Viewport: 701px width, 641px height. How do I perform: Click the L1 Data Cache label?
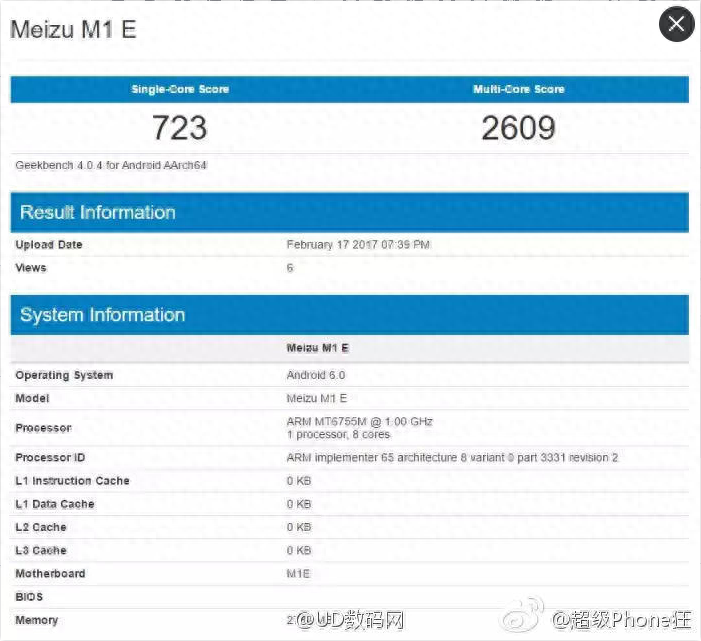55,504
